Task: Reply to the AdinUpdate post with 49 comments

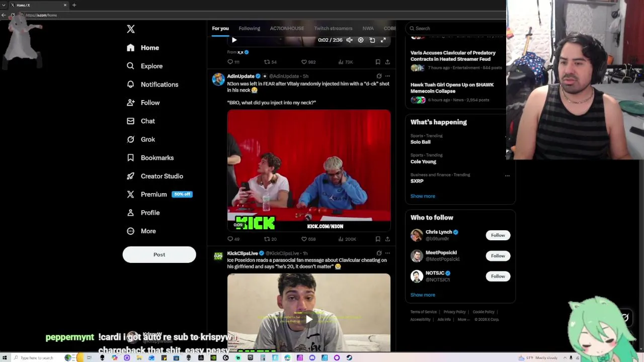Action: (x=233, y=239)
